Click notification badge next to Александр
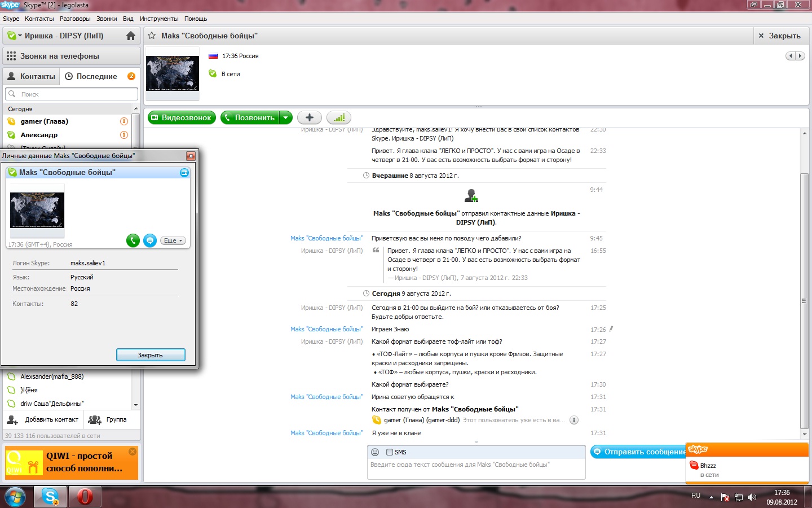The image size is (812, 508). point(124,135)
